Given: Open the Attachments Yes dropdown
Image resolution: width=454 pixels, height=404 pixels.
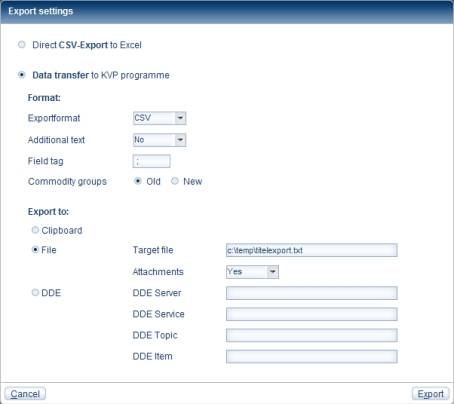Looking at the screenshot, I should pyautogui.click(x=252, y=272).
